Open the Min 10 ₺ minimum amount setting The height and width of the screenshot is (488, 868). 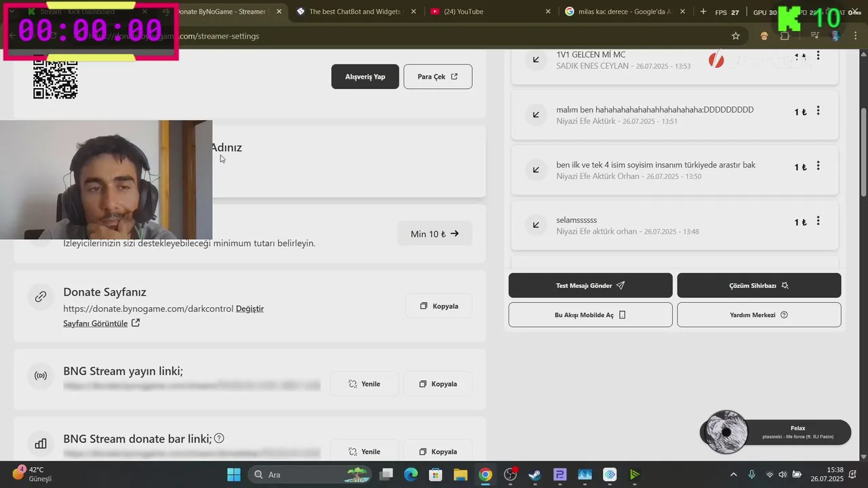click(x=435, y=234)
